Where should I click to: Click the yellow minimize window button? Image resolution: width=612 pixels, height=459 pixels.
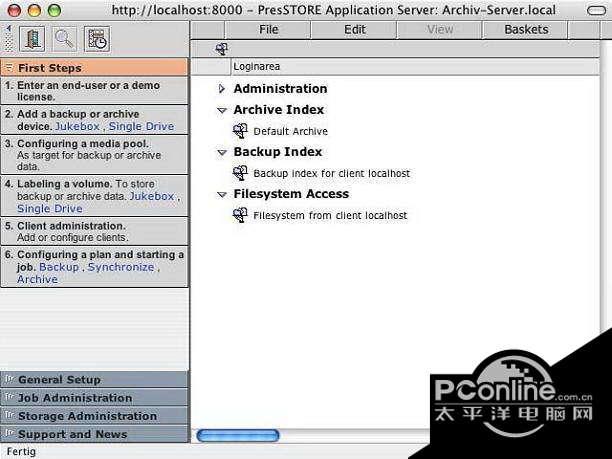(34, 11)
